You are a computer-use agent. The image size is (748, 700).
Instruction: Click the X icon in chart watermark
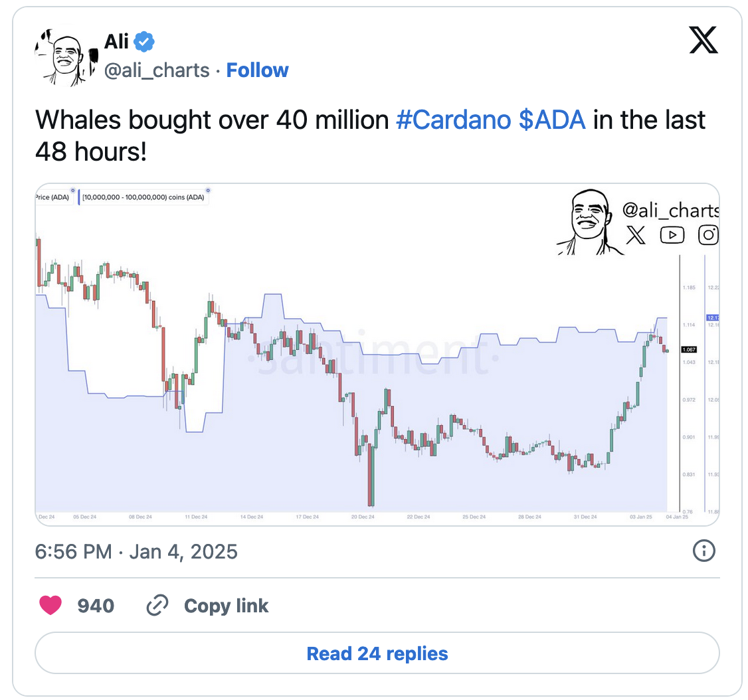(636, 234)
